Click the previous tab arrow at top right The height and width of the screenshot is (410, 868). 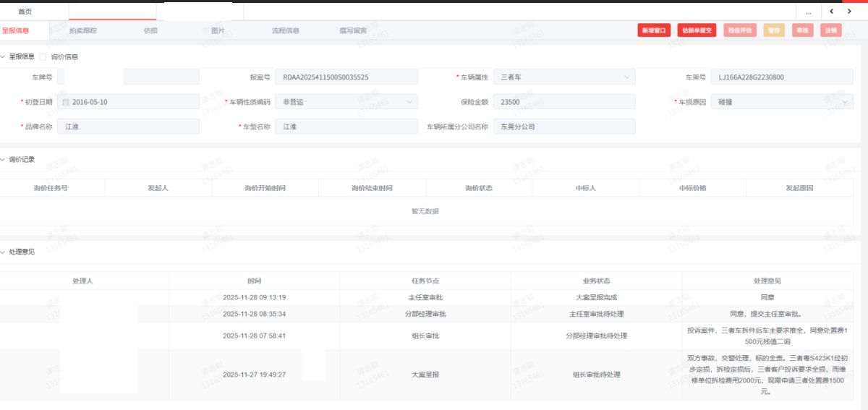point(832,12)
